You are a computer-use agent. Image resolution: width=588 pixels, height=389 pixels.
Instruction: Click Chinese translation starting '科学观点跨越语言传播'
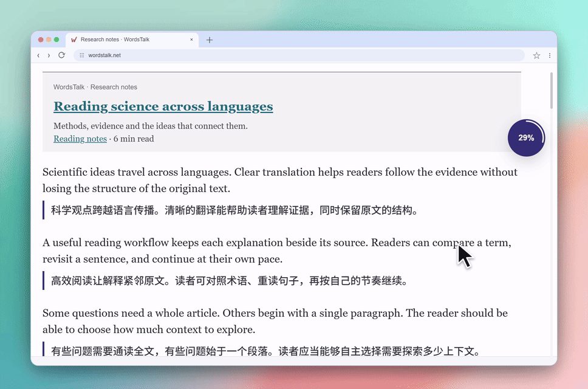pyautogui.click(x=234, y=210)
